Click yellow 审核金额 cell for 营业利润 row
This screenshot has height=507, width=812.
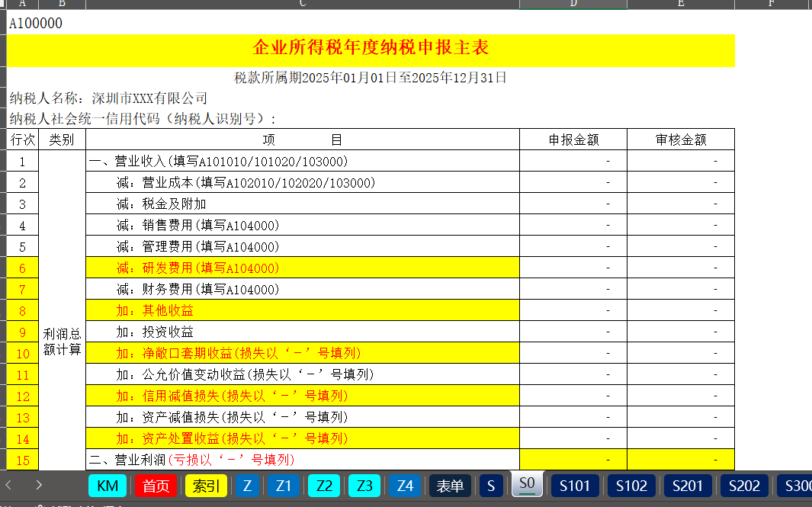coord(681,460)
